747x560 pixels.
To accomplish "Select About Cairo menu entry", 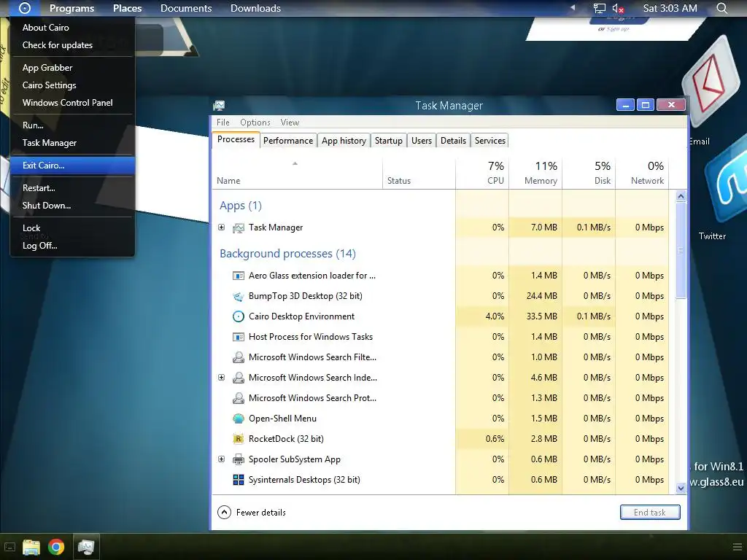I will tap(72, 28).
